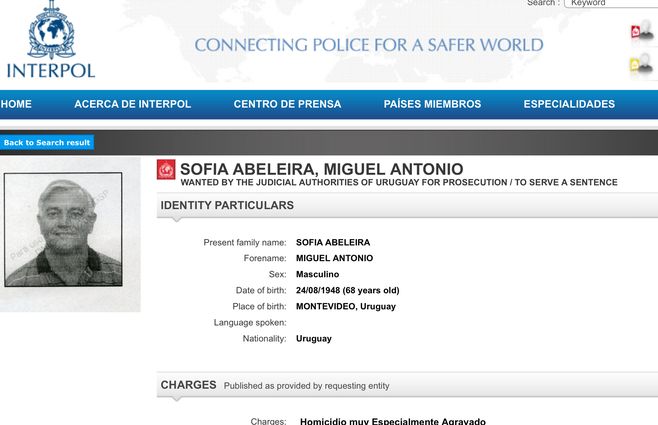
Task: Select forename value MIGUEL ANTONIO
Action: (x=334, y=258)
